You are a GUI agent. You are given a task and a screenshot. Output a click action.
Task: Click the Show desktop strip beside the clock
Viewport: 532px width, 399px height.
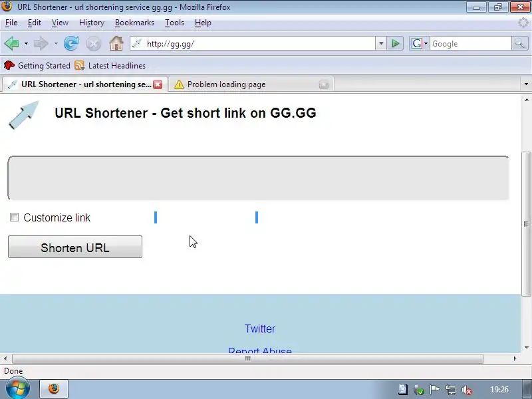click(527, 390)
